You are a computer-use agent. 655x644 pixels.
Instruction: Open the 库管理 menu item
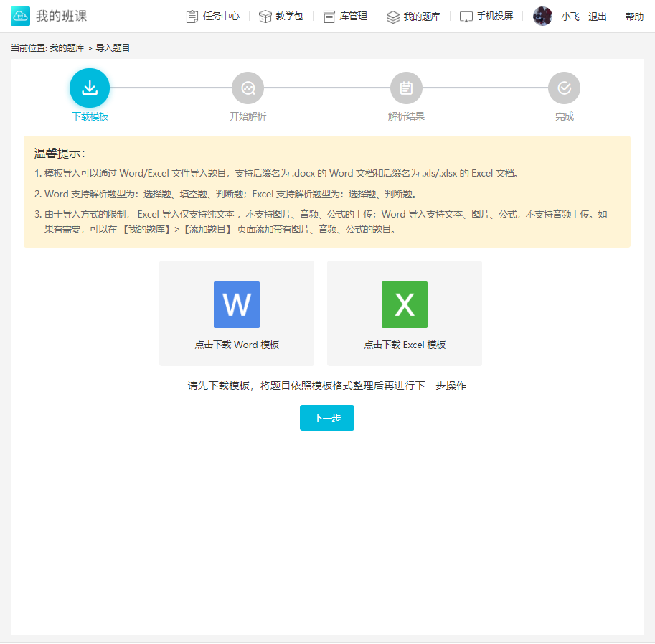353,17
